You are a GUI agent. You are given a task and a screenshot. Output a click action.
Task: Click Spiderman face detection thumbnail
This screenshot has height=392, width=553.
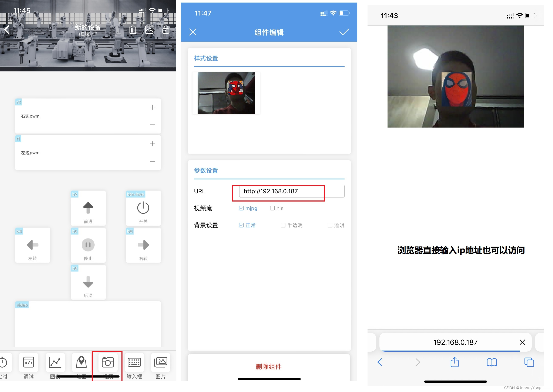click(226, 92)
